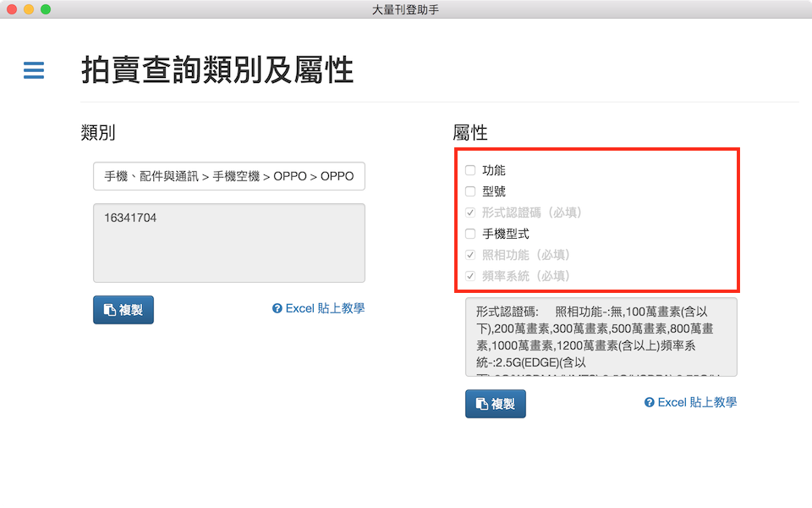Click the 頻率系統（必填）checkbox
This screenshot has width=812, height=508.
(x=470, y=276)
